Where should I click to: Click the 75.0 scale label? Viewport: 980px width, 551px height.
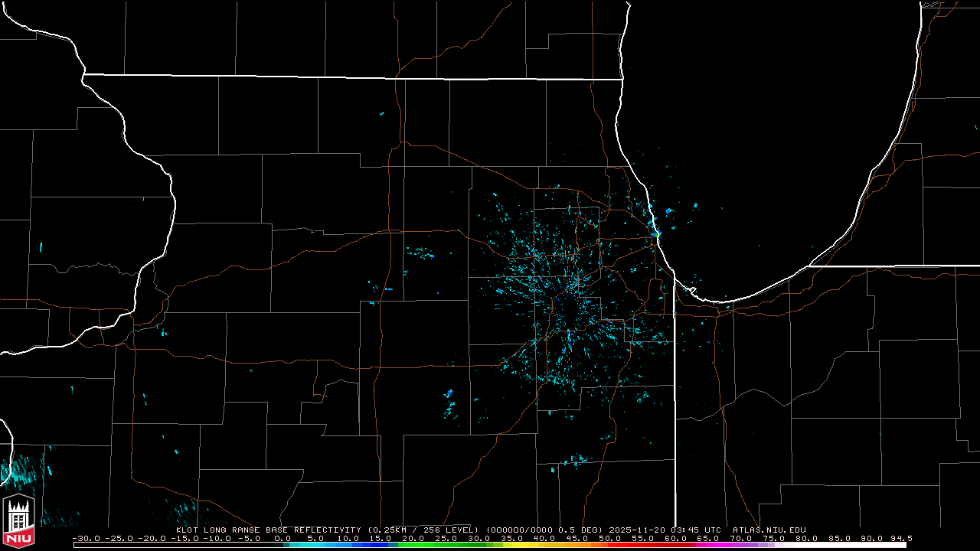point(774,538)
